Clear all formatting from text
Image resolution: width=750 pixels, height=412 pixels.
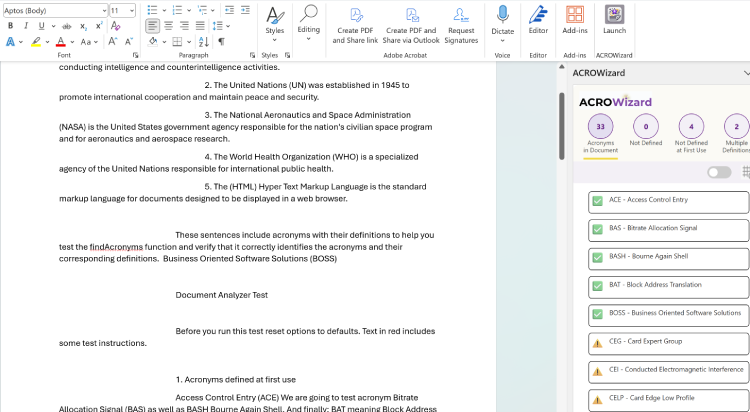click(115, 26)
